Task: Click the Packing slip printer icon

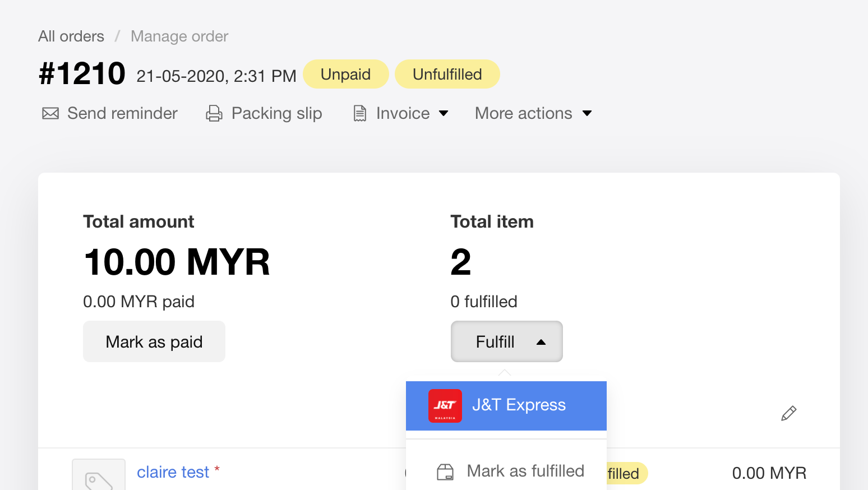Action: (214, 113)
